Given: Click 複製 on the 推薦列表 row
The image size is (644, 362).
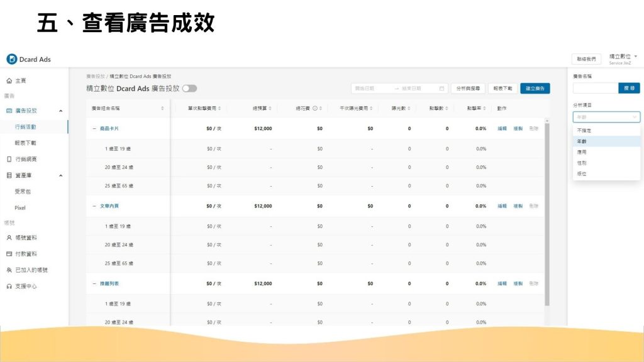Looking at the screenshot, I should click(518, 283).
